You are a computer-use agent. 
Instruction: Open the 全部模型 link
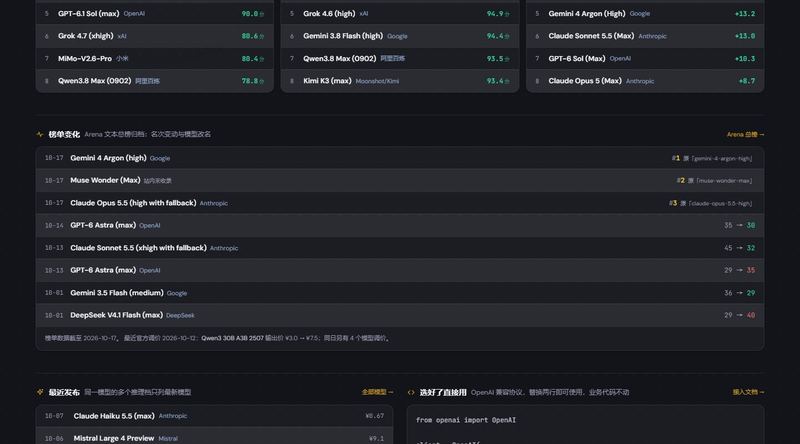coord(377,392)
